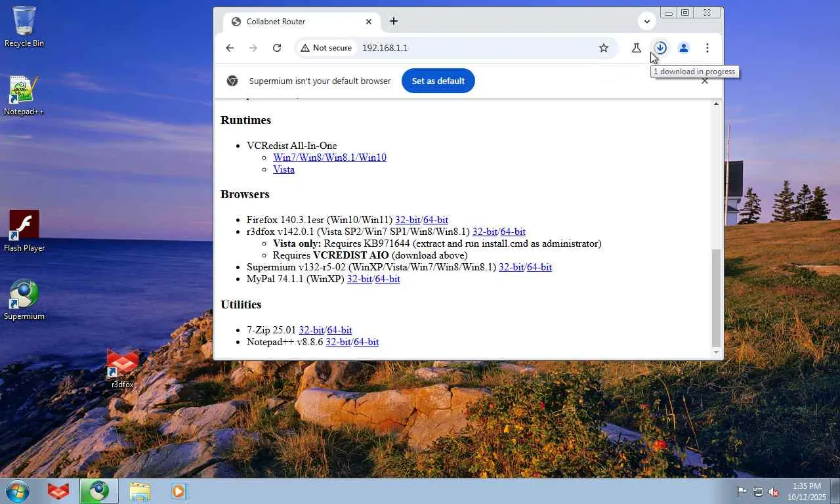Click the "Runtimes" heading

[245, 120]
